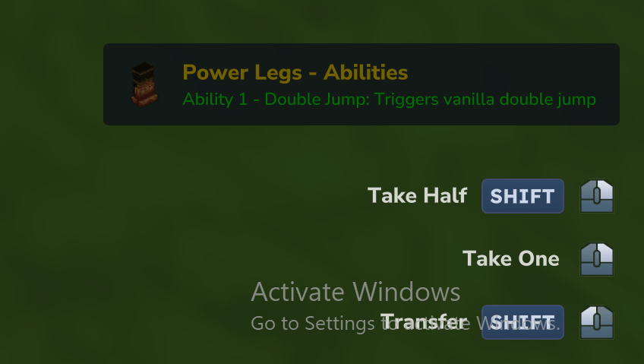Click the Power Legs - Abilities title
The height and width of the screenshot is (364, 644).
[x=295, y=73]
